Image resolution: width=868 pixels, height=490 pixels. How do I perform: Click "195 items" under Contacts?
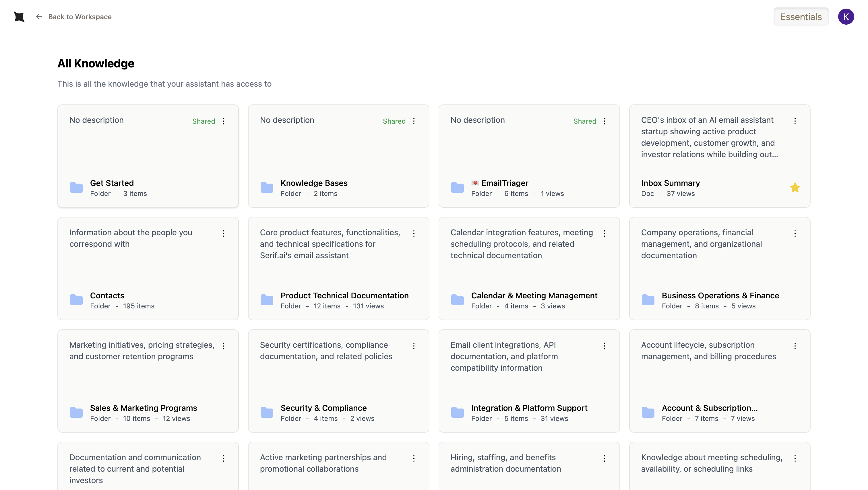tap(139, 306)
